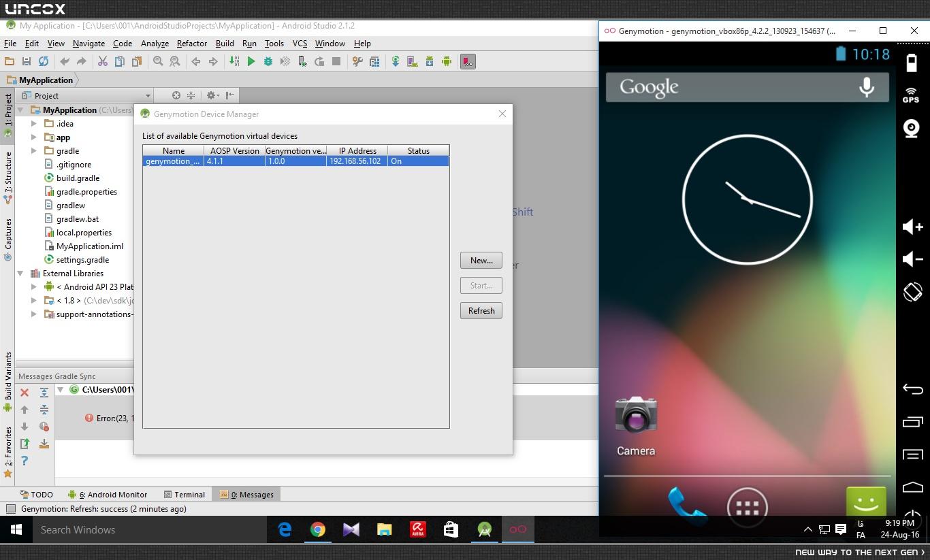The image size is (930, 560).
Task: Toggle the Captures side tool window tab
Action: [8, 240]
